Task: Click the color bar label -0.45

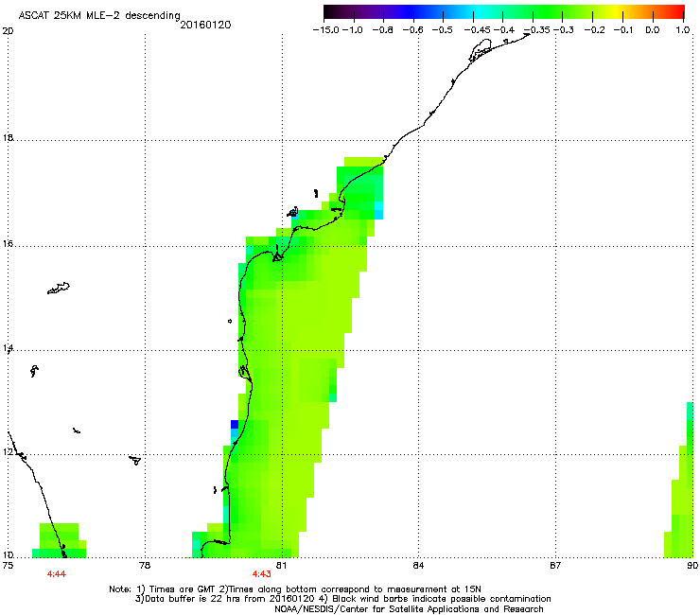Action: tap(477, 30)
